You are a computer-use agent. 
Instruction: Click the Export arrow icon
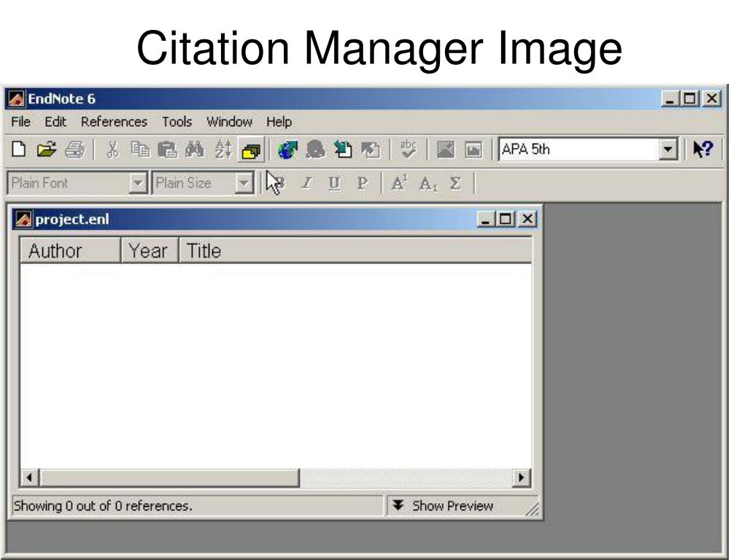click(x=370, y=149)
